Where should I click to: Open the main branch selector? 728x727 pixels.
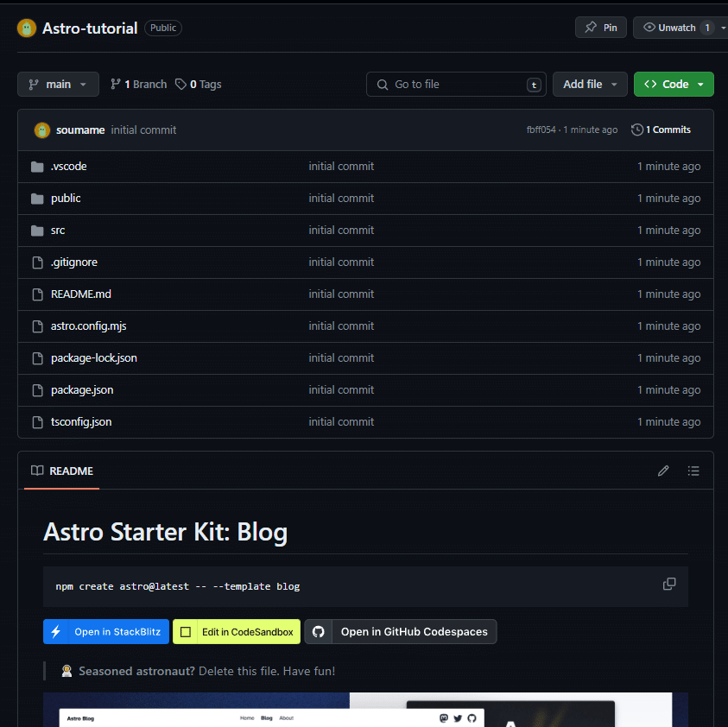[58, 85]
